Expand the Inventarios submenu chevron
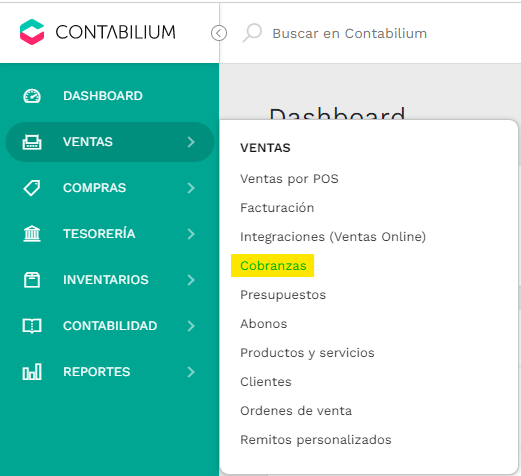 191,280
